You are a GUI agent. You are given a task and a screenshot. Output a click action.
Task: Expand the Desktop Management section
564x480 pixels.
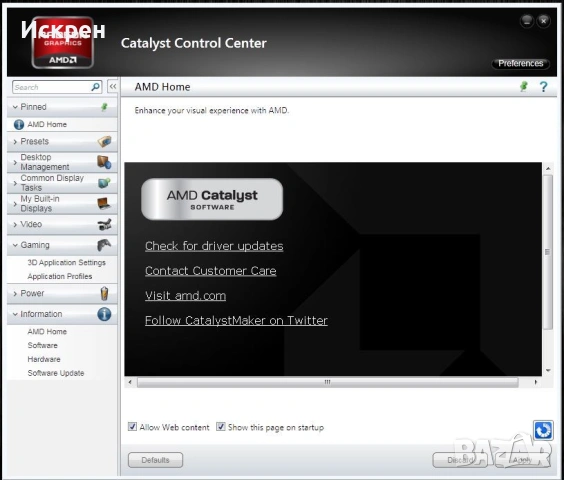click(x=15, y=163)
